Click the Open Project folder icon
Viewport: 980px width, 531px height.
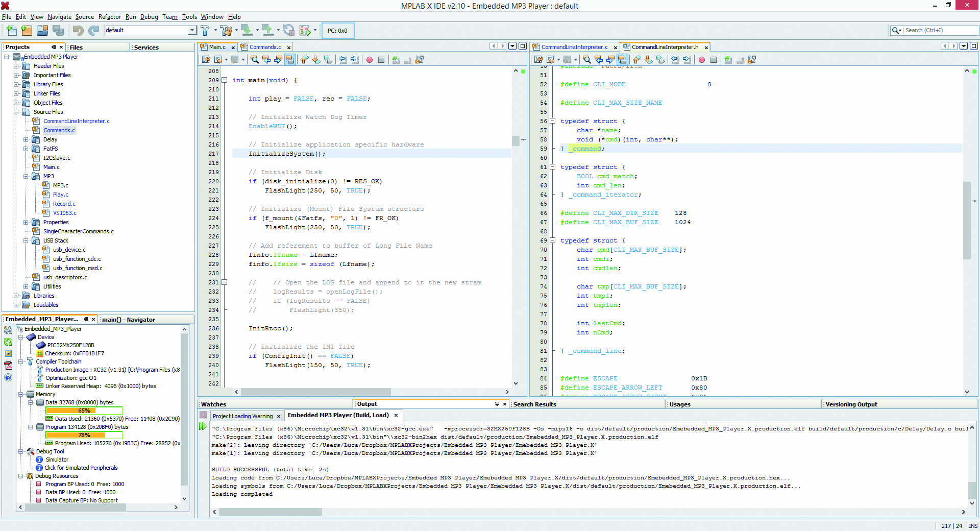tap(42, 31)
